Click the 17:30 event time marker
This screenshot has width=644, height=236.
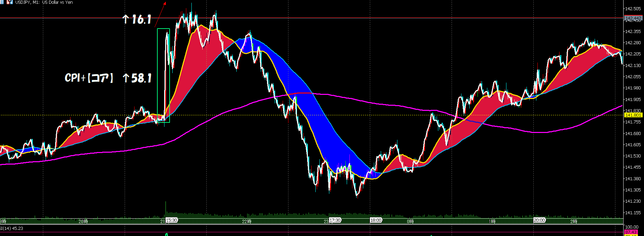click(x=335, y=220)
